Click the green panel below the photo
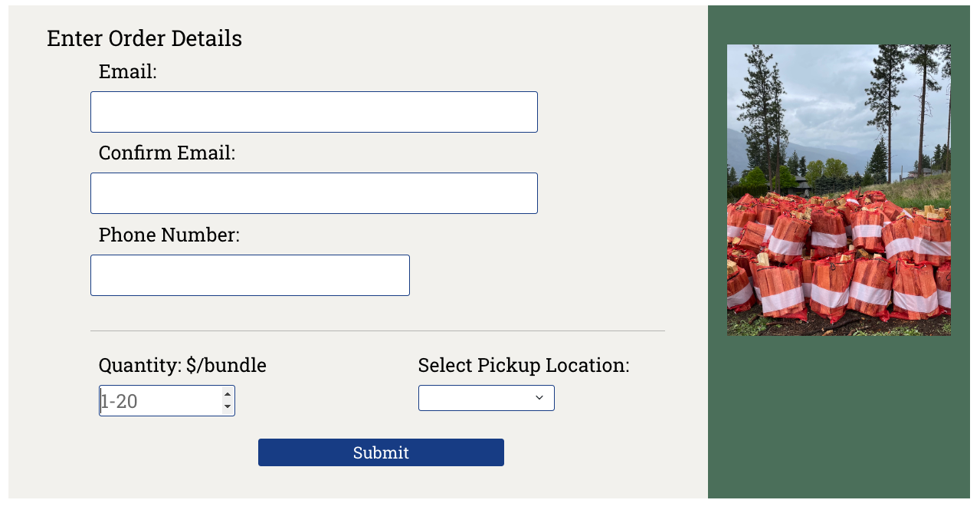 pyautogui.click(x=839, y=416)
